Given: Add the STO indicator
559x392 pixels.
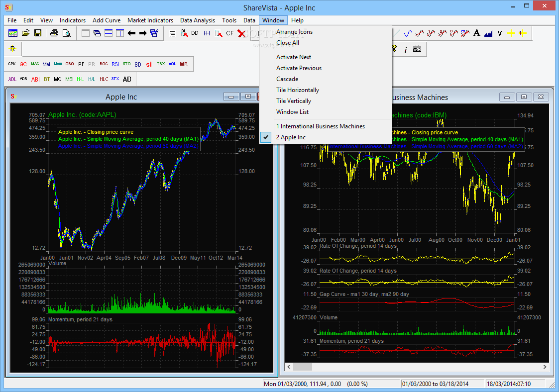Looking at the screenshot, I should point(126,64).
